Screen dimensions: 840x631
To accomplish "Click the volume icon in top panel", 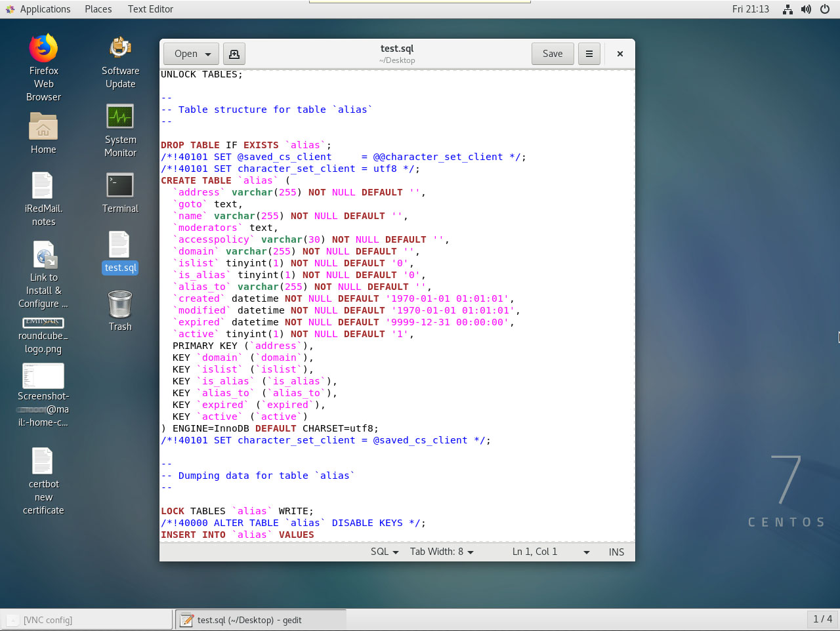I will coord(806,9).
